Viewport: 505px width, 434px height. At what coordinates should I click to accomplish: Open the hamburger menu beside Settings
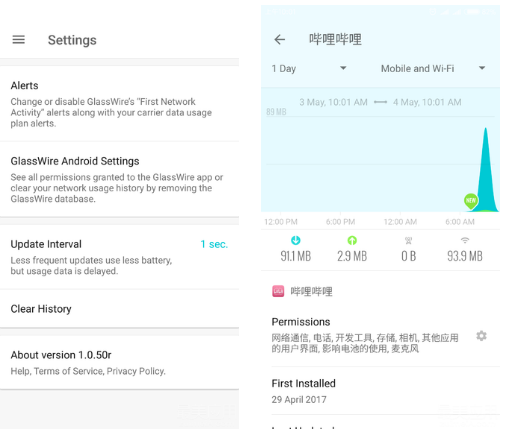point(19,40)
